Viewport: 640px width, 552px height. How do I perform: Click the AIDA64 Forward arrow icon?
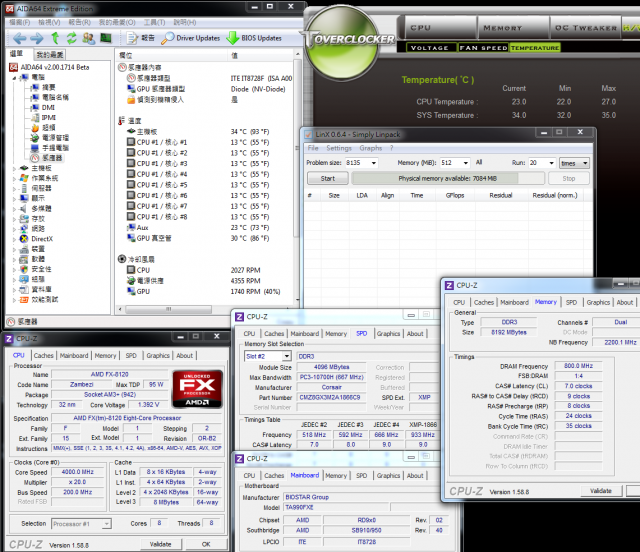pos(37,38)
